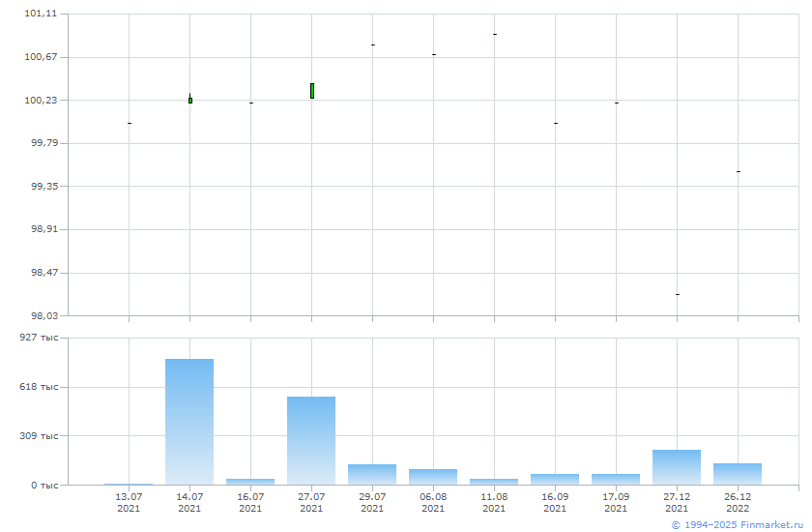Click the 100,23 price axis label
812x532 pixels.
41,100
